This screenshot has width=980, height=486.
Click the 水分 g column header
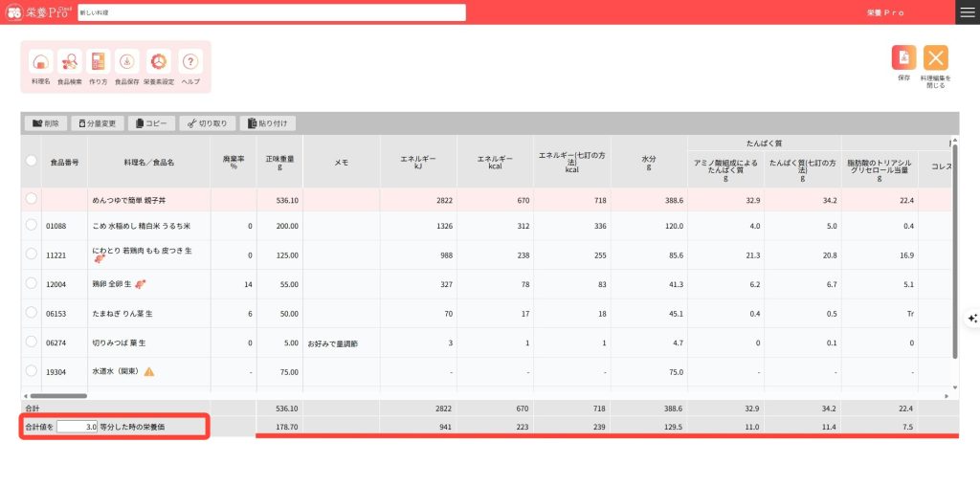tap(649, 162)
